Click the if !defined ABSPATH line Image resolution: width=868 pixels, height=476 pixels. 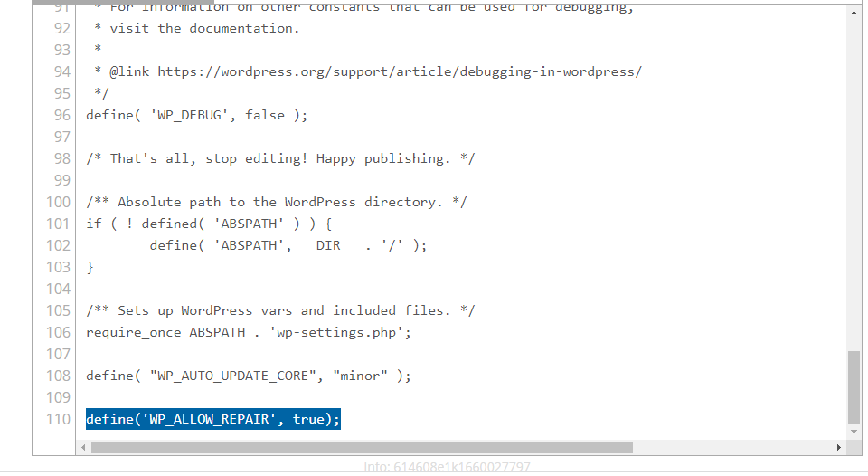(x=209, y=224)
